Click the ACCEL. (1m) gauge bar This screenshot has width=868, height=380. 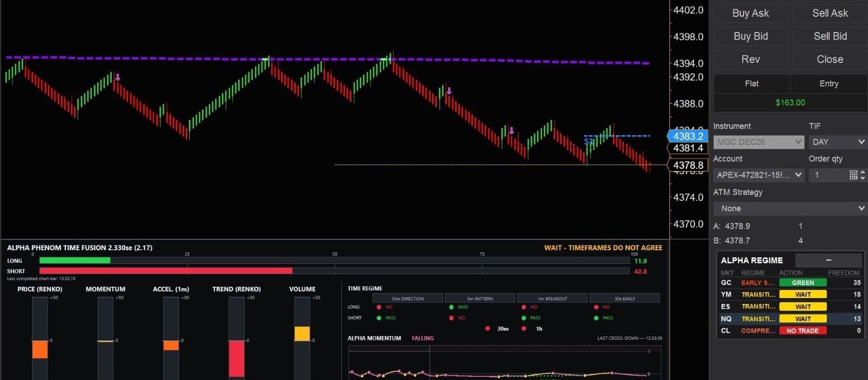(x=171, y=338)
